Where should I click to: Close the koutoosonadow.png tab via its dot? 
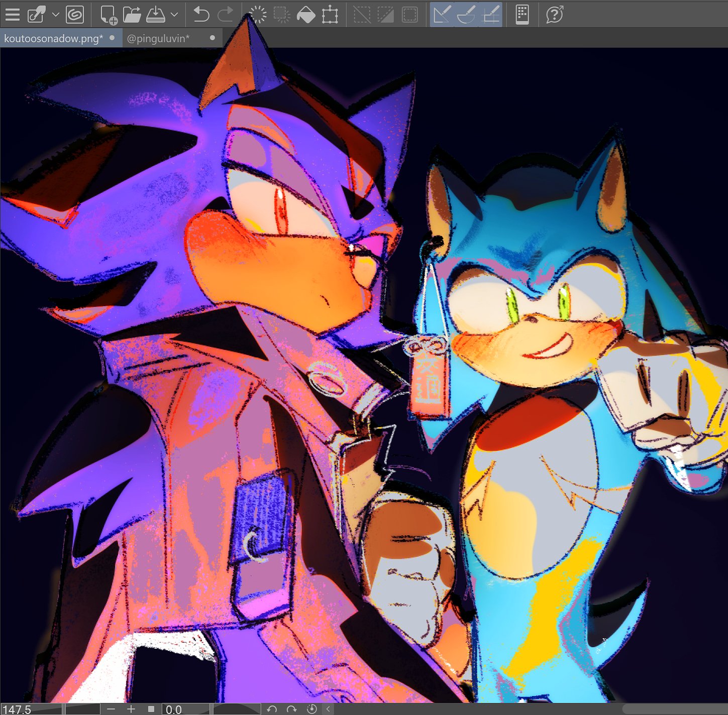coord(112,38)
